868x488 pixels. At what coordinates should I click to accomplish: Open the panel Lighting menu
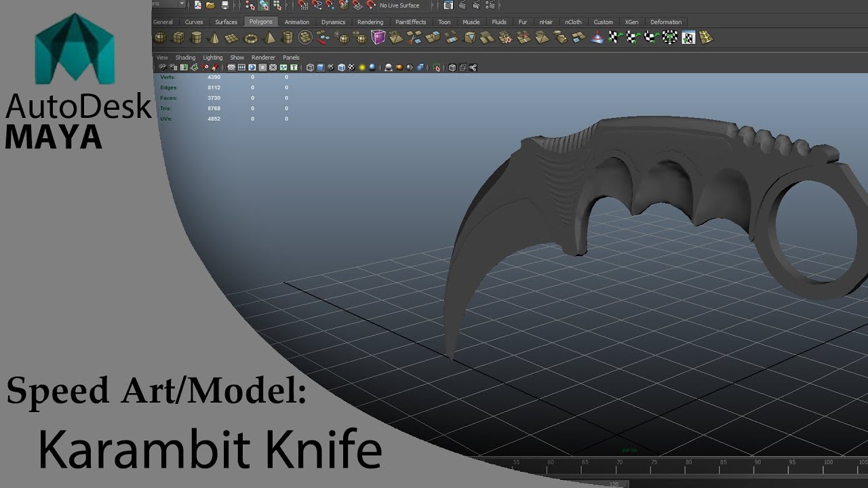pyautogui.click(x=213, y=58)
